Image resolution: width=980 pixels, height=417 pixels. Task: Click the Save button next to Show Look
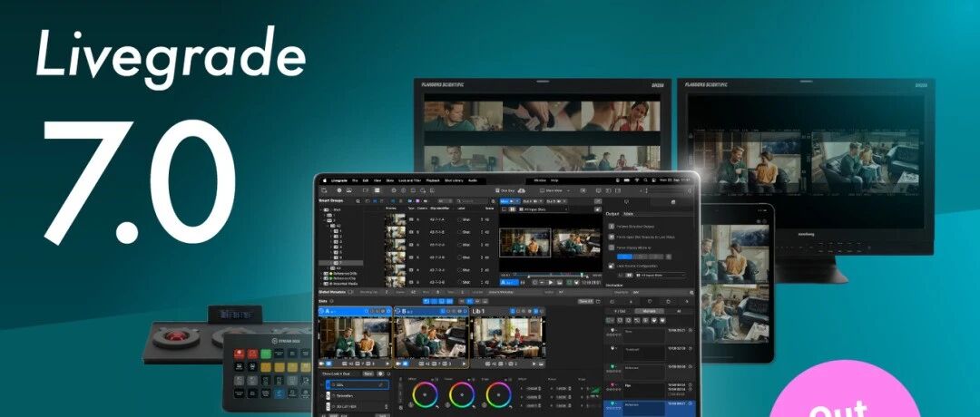tap(368, 373)
